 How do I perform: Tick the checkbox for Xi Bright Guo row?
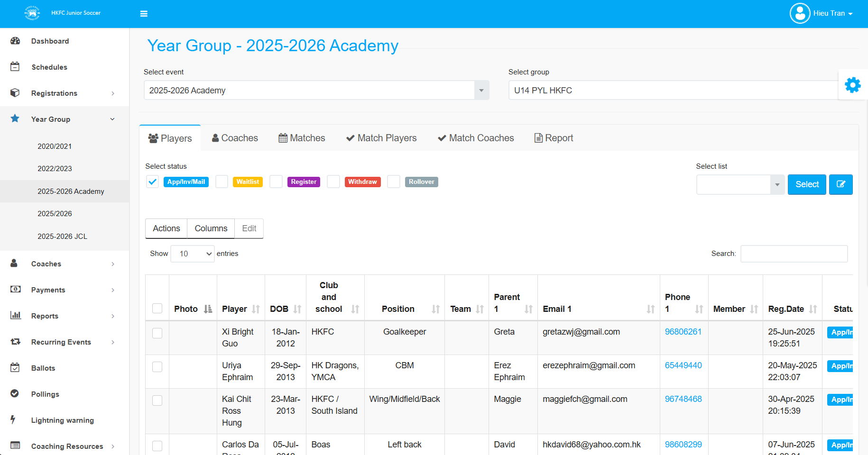(157, 333)
